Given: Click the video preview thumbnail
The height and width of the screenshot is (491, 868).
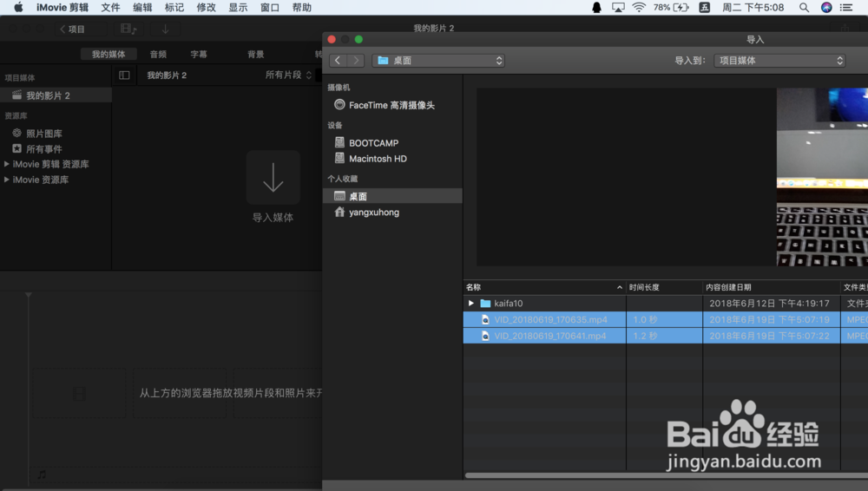Looking at the screenshot, I should (822, 177).
